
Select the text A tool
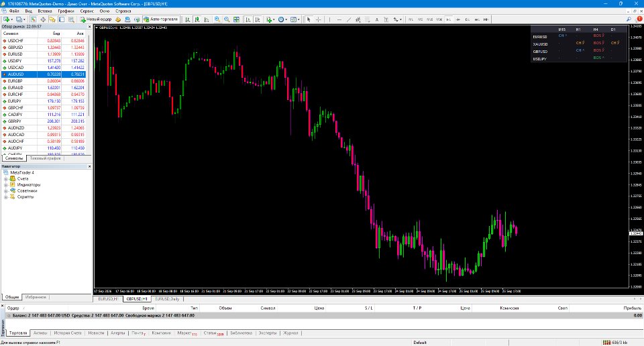pyautogui.click(x=376, y=19)
